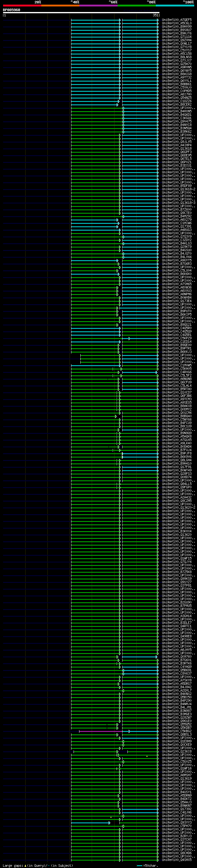Open hit UniRef100_B7Z600
Screen dimensions: 197x868
(177, 210)
